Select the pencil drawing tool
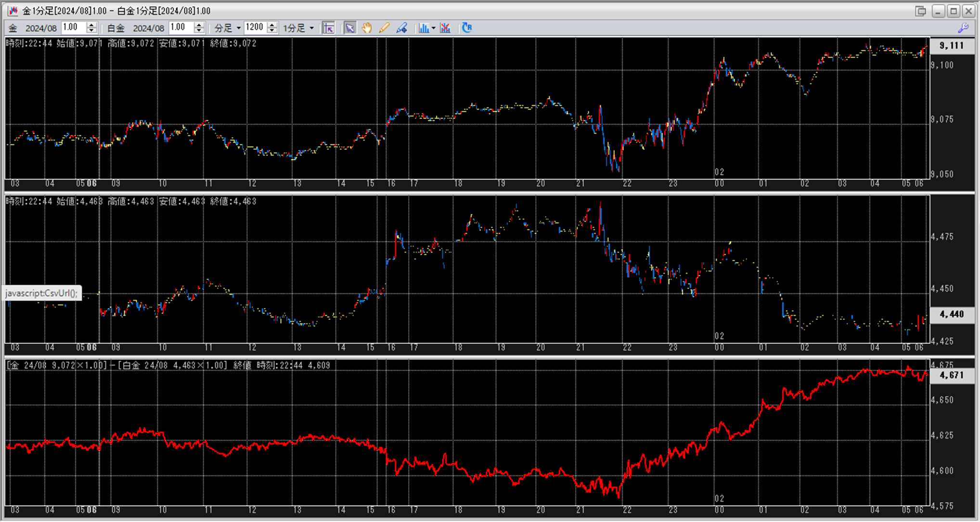This screenshot has width=980, height=522. [x=384, y=28]
